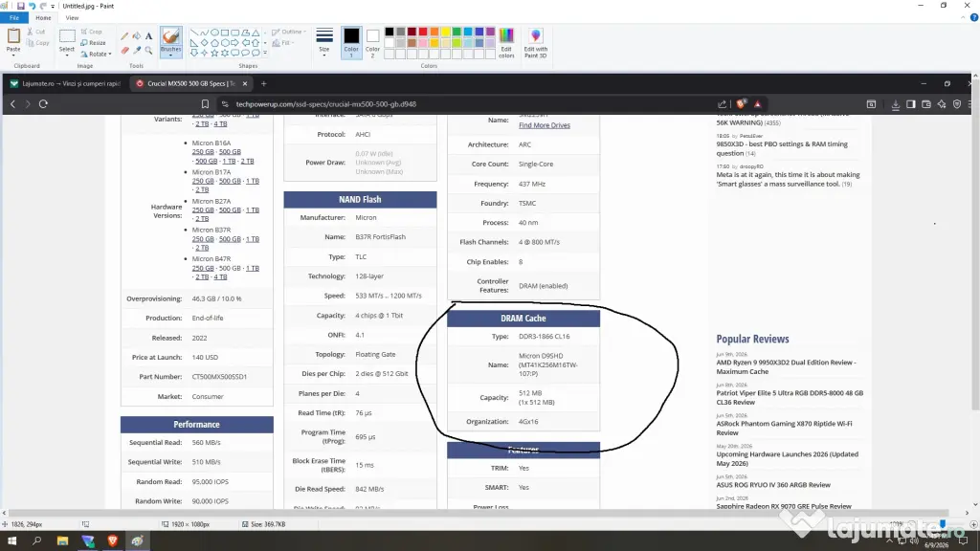The image size is (980, 551).
Task: Pick the orange palette swatch
Action: (434, 32)
